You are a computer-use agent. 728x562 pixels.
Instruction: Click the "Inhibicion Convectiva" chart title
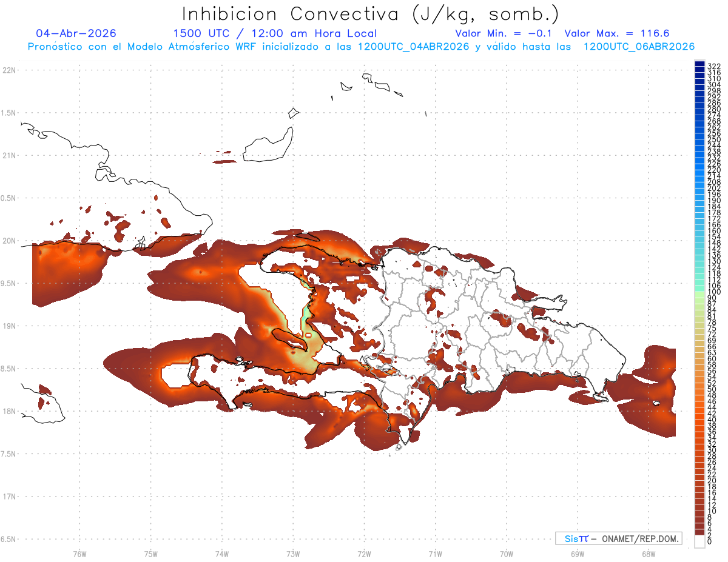(x=371, y=13)
